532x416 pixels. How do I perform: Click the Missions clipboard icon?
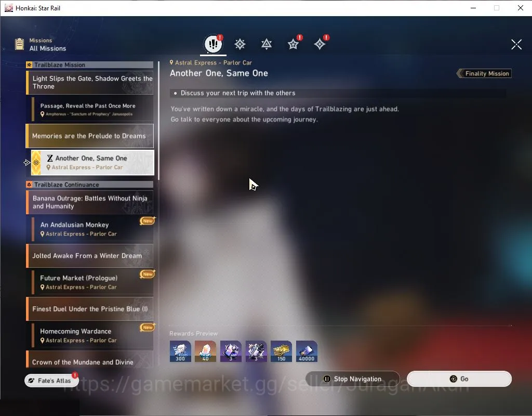click(x=20, y=44)
